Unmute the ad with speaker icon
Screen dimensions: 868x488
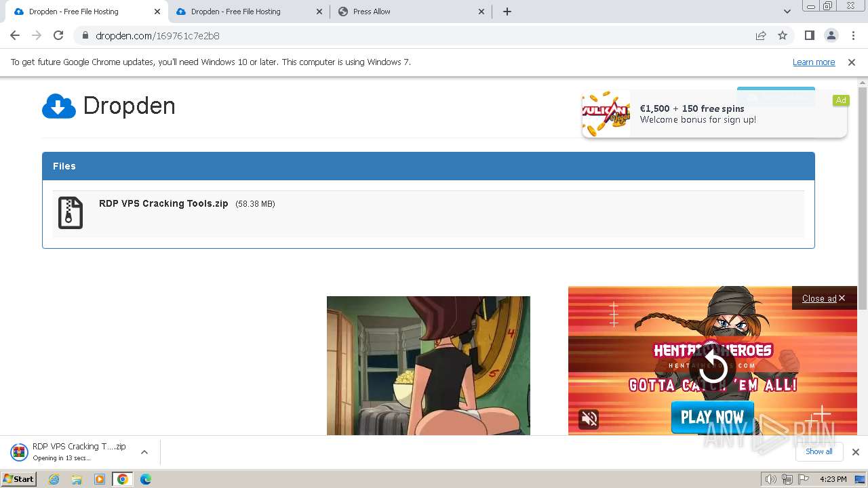[x=589, y=419]
